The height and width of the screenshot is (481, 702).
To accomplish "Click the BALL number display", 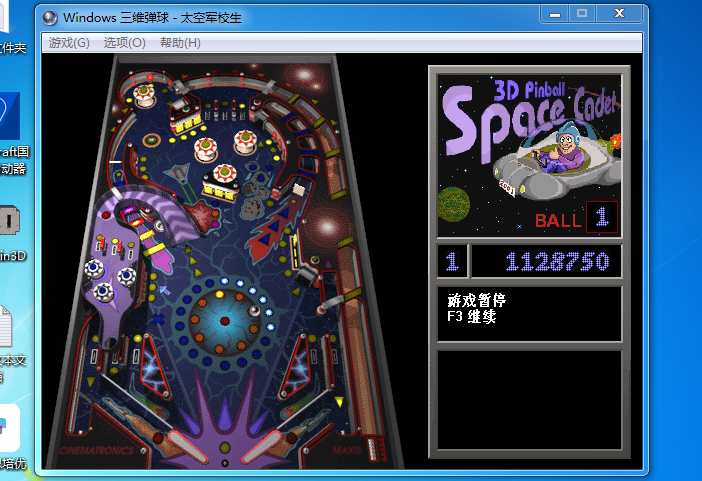I will 601,216.
